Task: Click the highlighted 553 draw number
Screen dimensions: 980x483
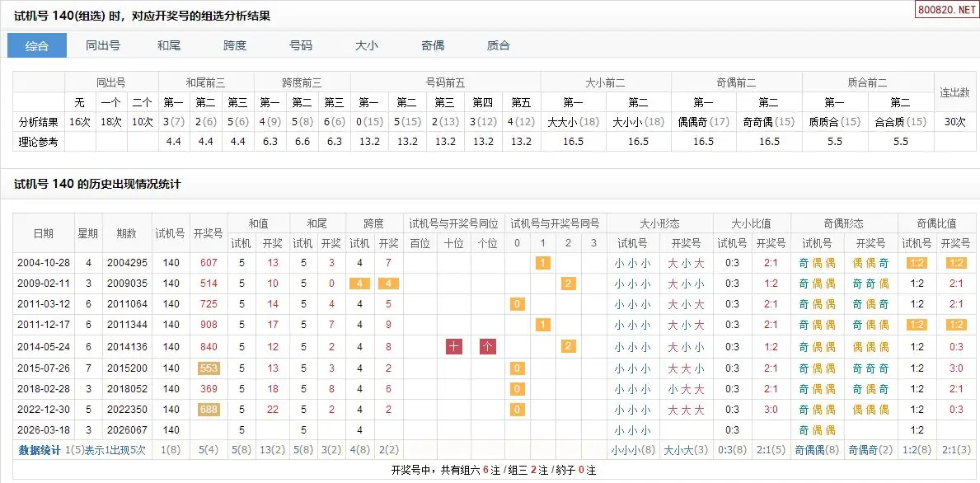Action: click(x=209, y=368)
